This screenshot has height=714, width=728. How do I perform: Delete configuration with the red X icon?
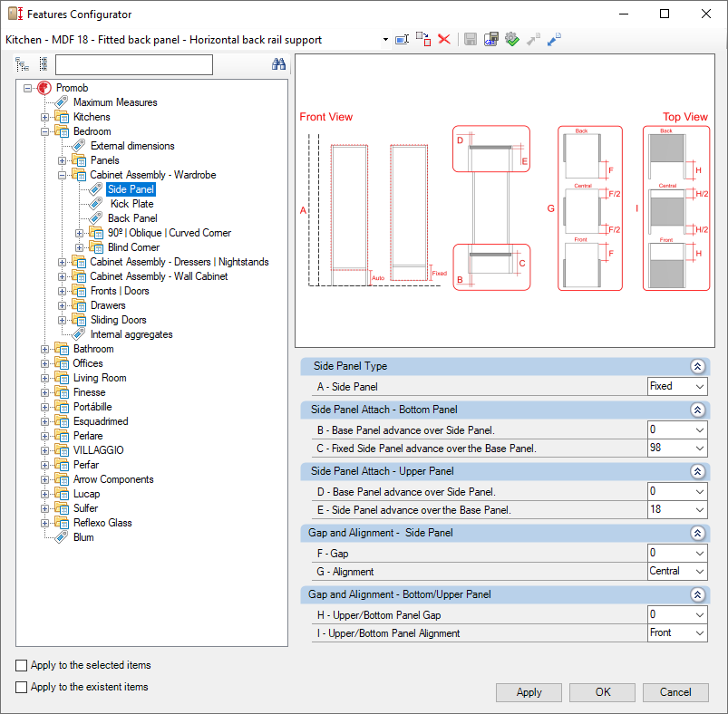click(x=444, y=40)
